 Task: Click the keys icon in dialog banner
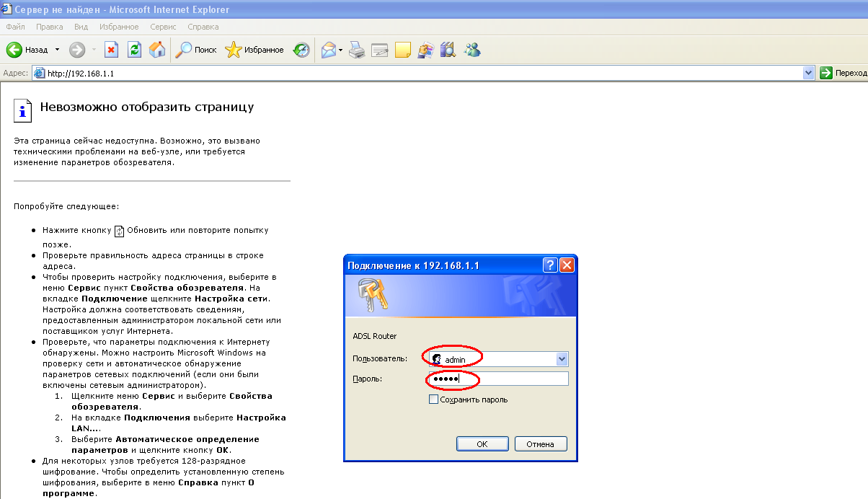pos(373,295)
